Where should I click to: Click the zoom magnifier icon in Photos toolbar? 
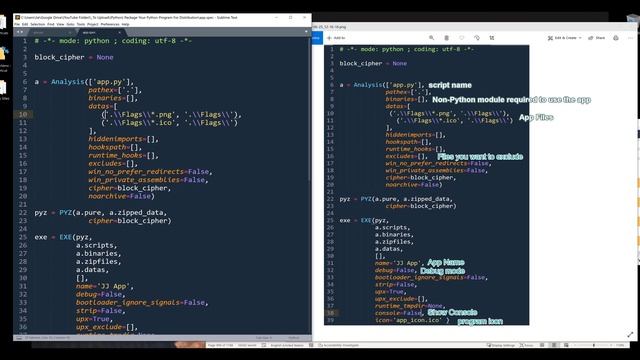click(431, 38)
